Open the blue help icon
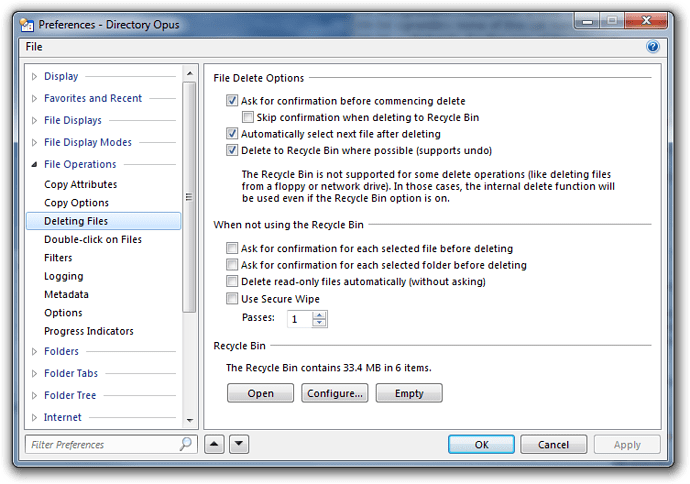690x484 pixels. coord(653,47)
